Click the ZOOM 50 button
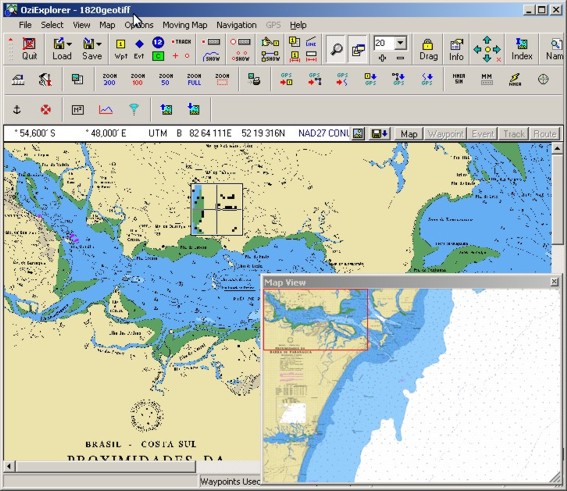 tap(166, 79)
